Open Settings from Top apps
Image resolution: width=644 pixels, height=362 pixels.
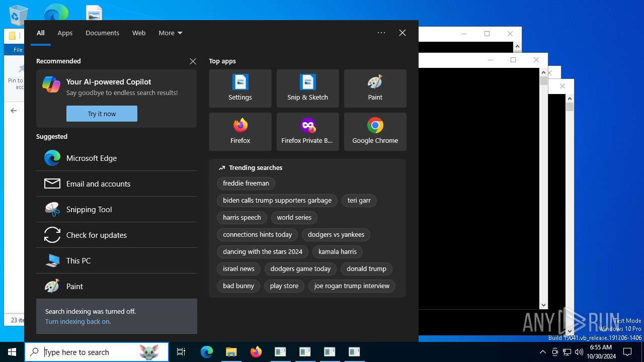pyautogui.click(x=240, y=88)
